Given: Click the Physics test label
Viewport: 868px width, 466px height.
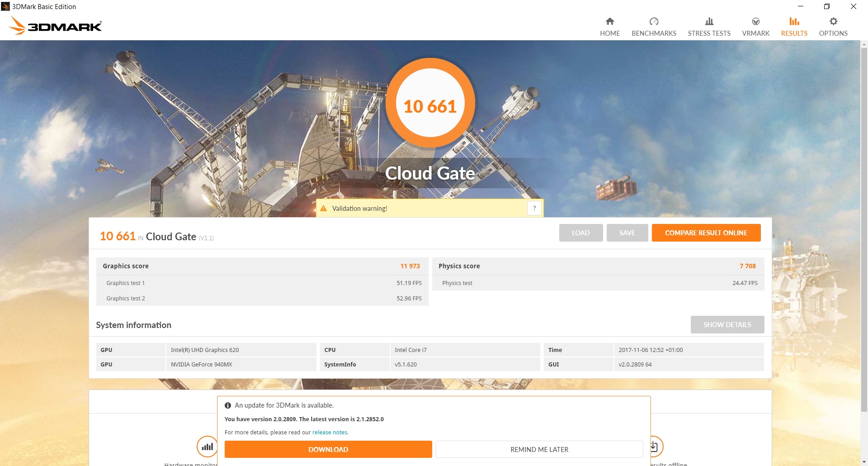Looking at the screenshot, I should click(457, 283).
